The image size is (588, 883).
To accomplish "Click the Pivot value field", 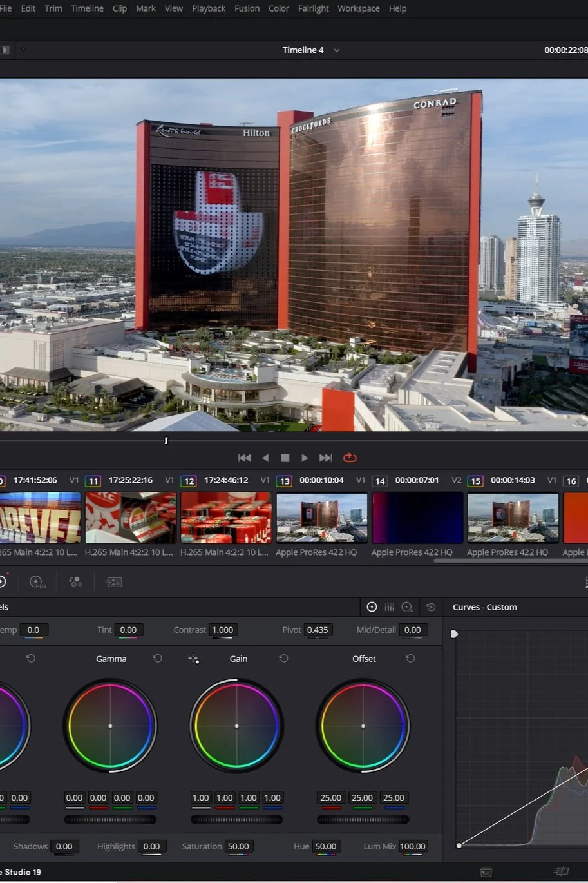I will click(x=318, y=630).
